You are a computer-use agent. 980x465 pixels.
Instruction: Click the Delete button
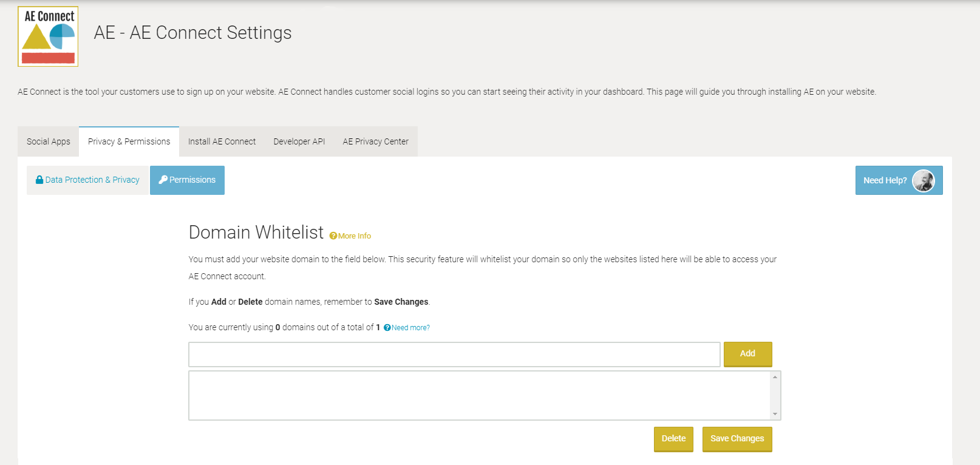(673, 439)
